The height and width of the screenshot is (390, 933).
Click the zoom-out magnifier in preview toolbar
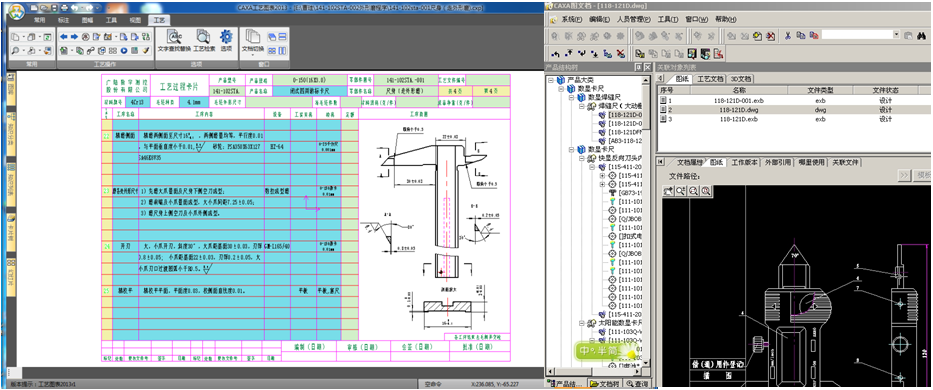point(693,191)
